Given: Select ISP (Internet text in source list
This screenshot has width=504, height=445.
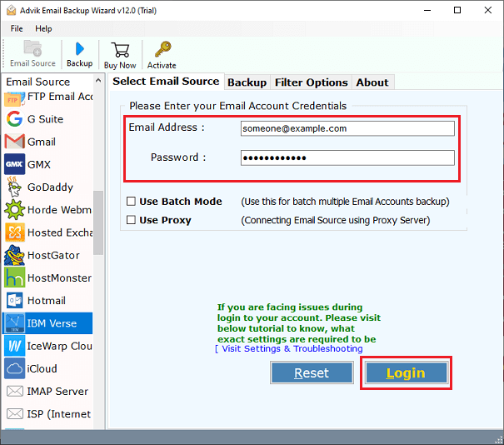Looking at the screenshot, I should pos(59,414).
